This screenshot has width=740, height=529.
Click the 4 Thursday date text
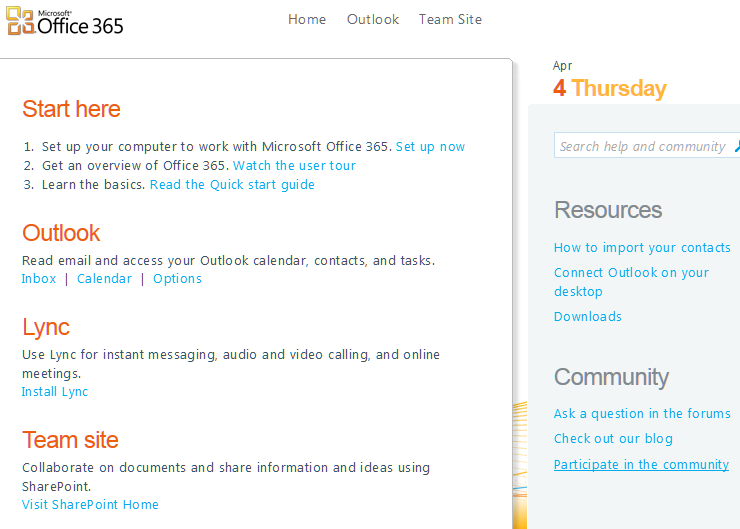[610, 88]
